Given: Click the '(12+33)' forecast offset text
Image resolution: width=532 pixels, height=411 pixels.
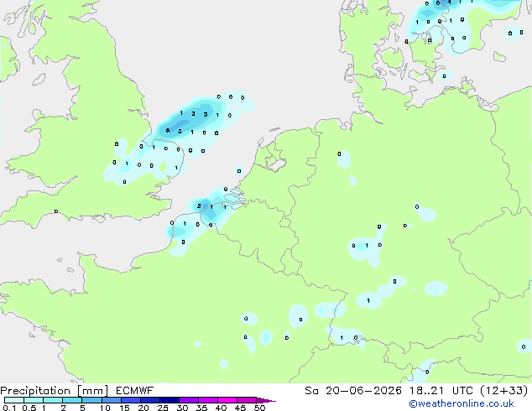Looking at the screenshot, I should coord(504,391).
